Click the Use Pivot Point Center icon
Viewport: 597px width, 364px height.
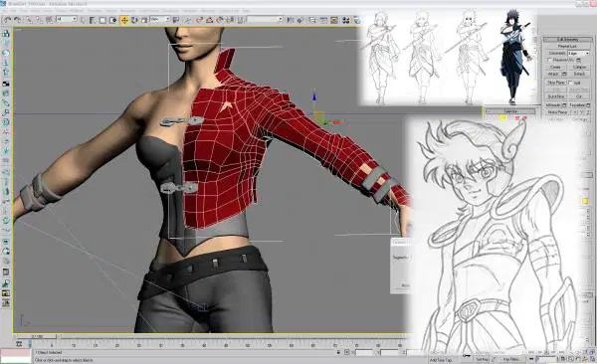[175, 20]
